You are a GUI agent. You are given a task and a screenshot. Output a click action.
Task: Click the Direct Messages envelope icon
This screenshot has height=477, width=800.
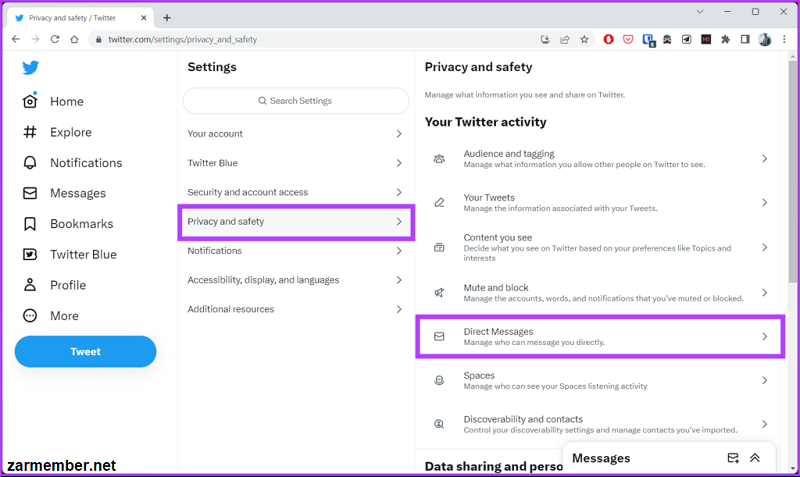pyautogui.click(x=439, y=336)
